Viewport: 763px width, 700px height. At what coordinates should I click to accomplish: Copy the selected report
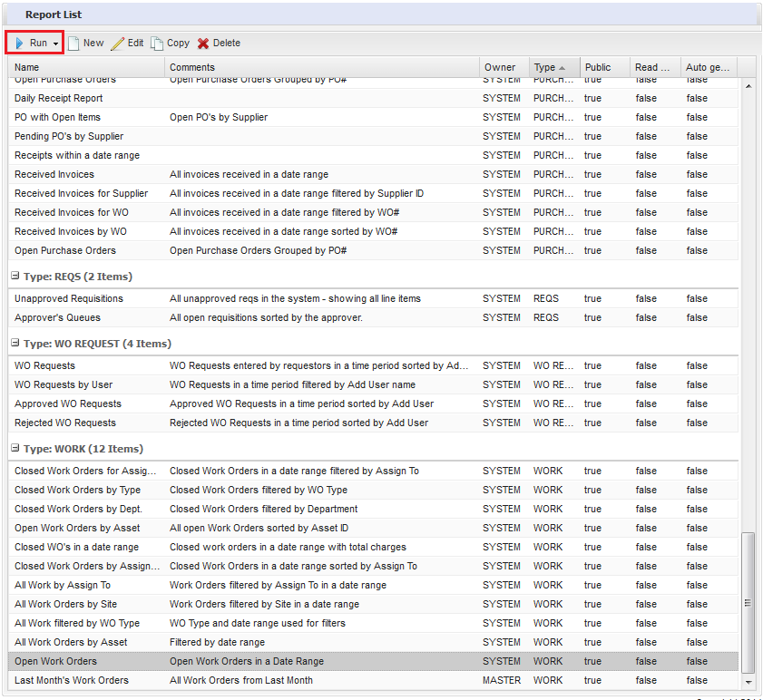click(170, 43)
